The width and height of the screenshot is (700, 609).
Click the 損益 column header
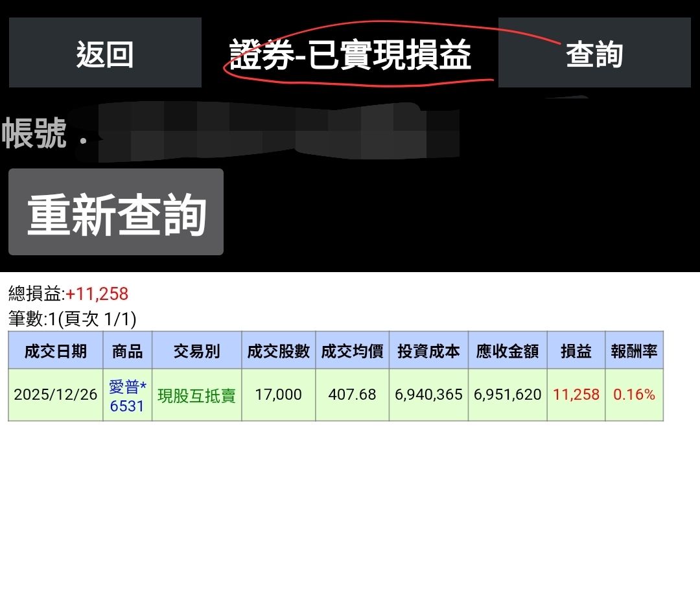pyautogui.click(x=576, y=351)
